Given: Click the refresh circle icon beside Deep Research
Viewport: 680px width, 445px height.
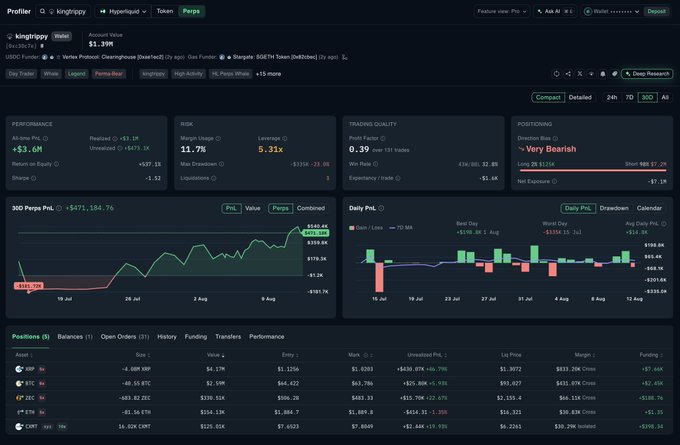Looking at the screenshot, I should (556, 74).
